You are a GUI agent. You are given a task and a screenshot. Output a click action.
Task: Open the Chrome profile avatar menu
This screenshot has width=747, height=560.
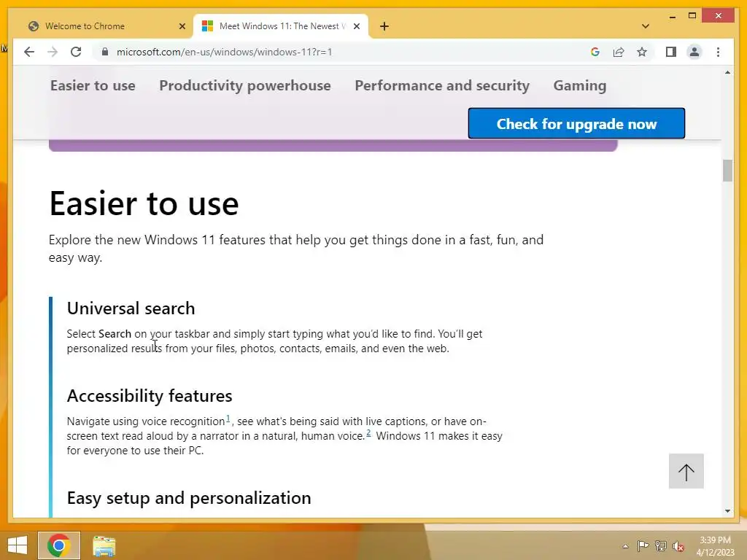(694, 52)
